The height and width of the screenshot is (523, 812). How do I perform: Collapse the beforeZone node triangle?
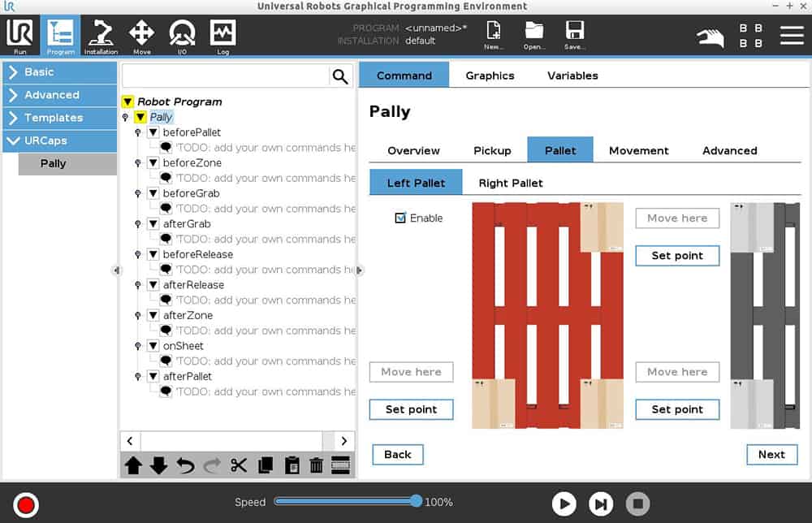coord(153,162)
